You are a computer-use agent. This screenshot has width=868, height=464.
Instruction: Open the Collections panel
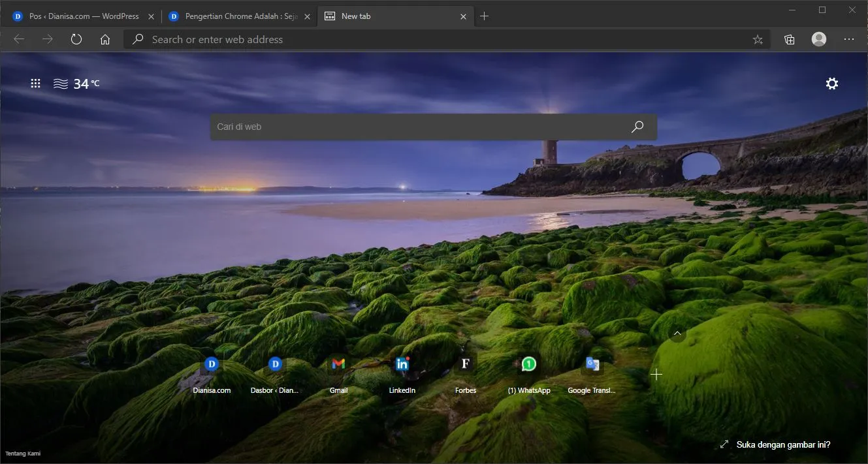789,39
